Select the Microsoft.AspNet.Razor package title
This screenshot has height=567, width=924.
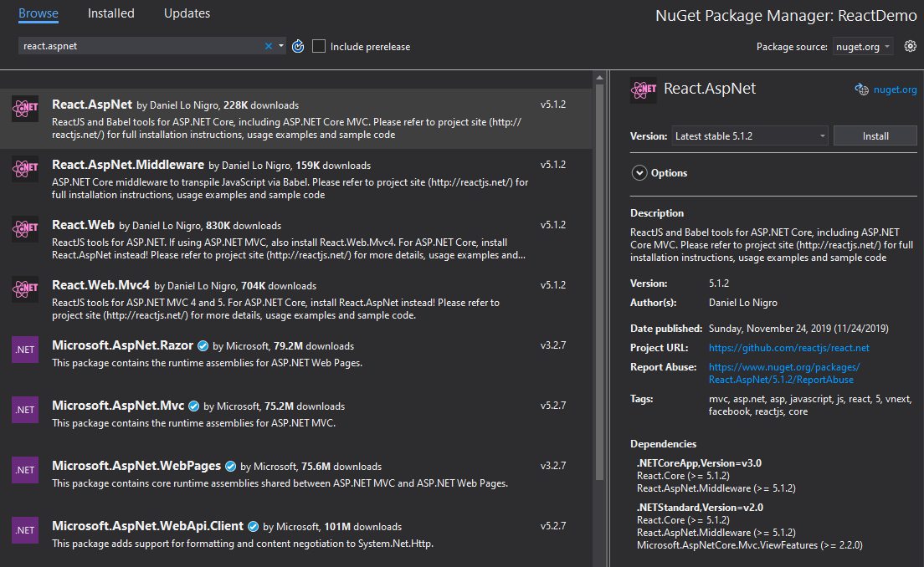122,345
